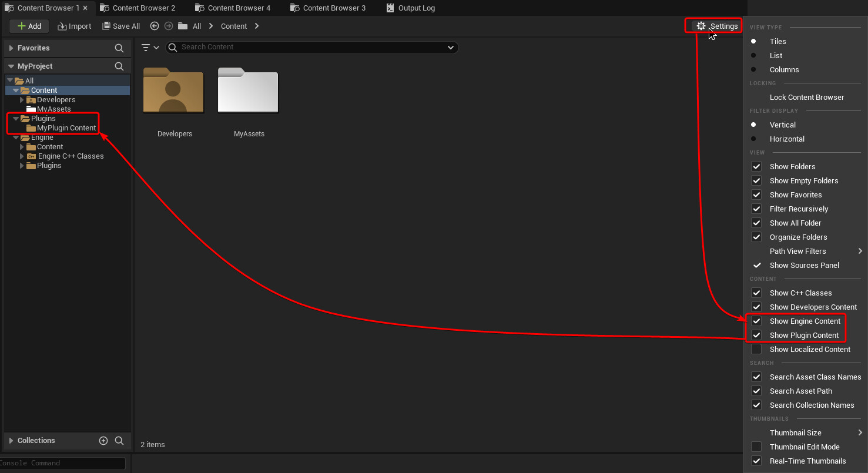The height and width of the screenshot is (473, 868).
Task: Enable Show Localized Content
Action: (x=756, y=349)
